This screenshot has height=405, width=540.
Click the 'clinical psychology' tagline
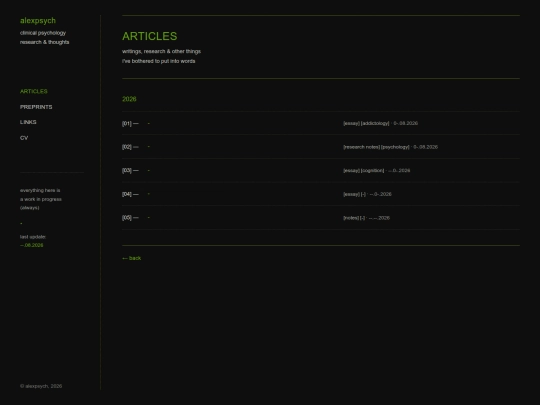(x=43, y=33)
